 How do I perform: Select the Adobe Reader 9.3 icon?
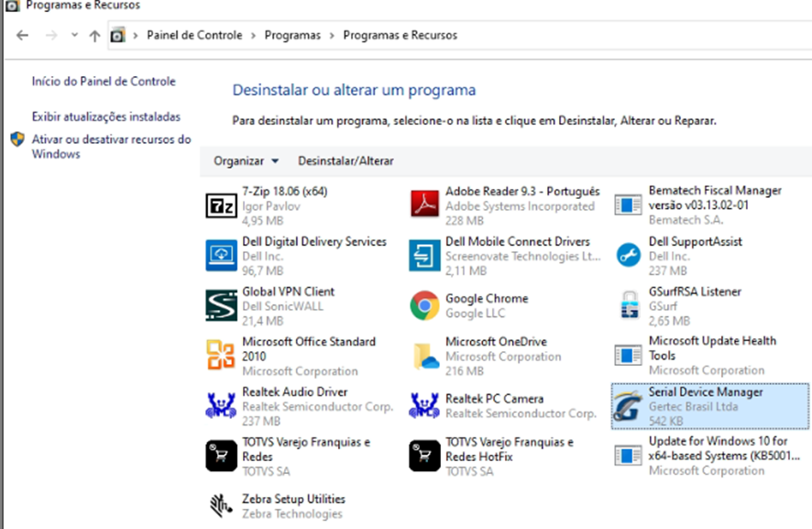424,204
